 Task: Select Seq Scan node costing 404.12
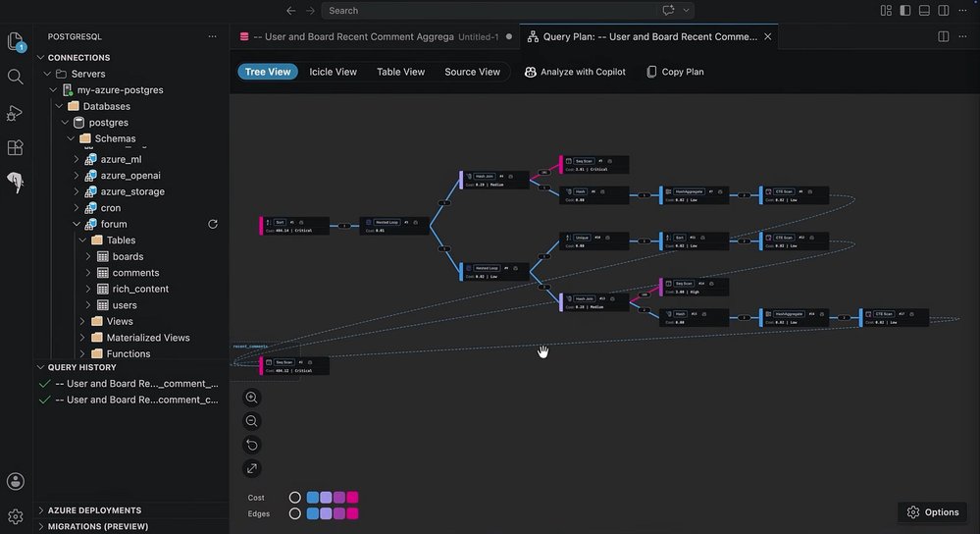(x=295, y=366)
